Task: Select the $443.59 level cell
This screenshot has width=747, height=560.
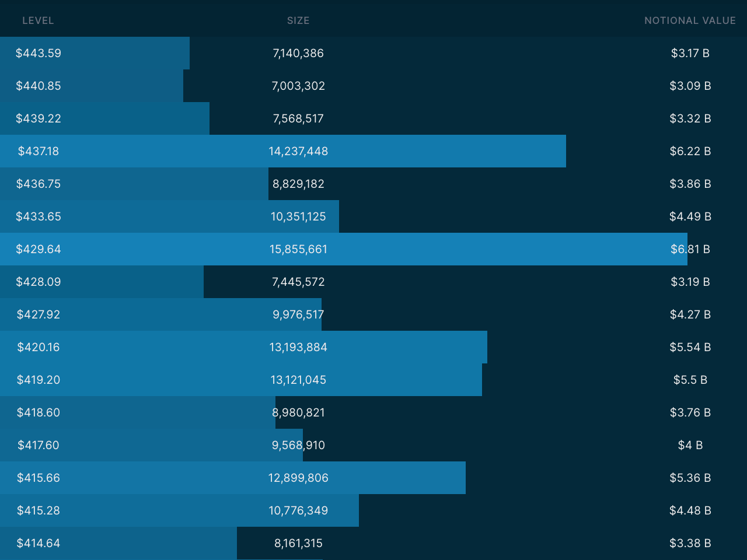Action: pos(39,53)
